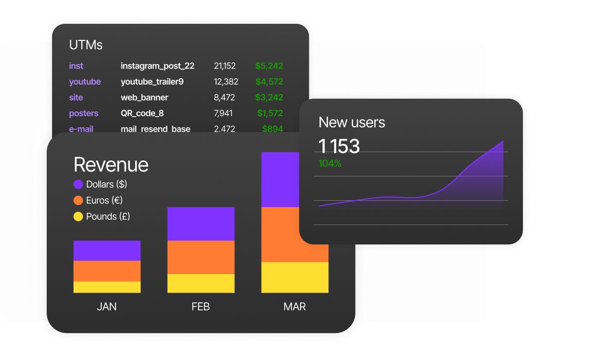Click the JAN bar label

pyautogui.click(x=107, y=307)
